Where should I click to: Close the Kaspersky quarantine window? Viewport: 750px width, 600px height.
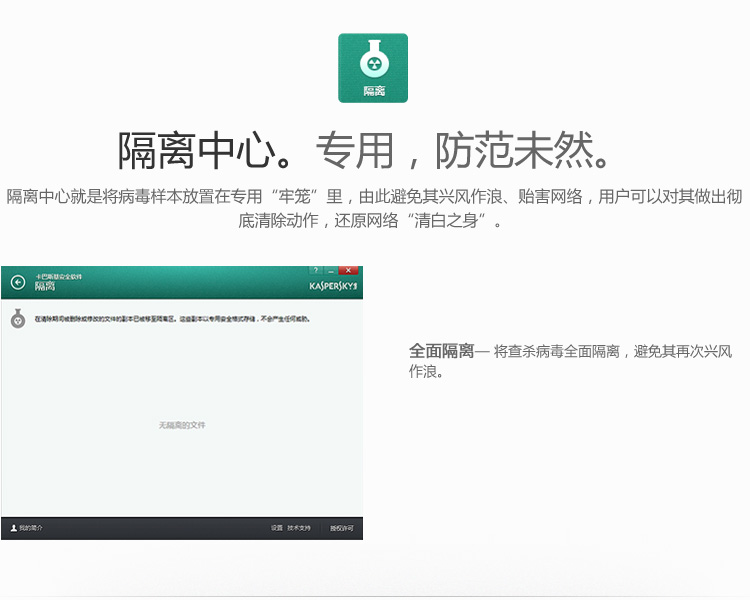tap(348, 270)
